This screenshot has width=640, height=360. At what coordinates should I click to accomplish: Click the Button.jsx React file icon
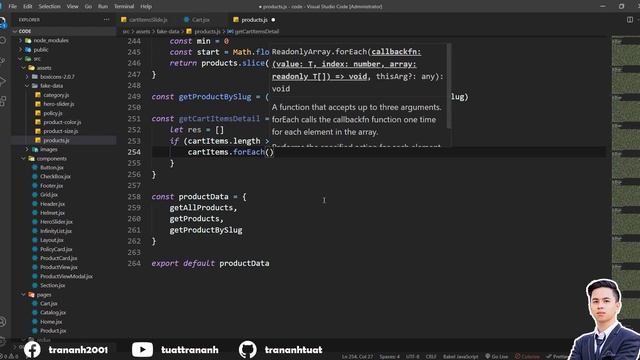(35, 167)
